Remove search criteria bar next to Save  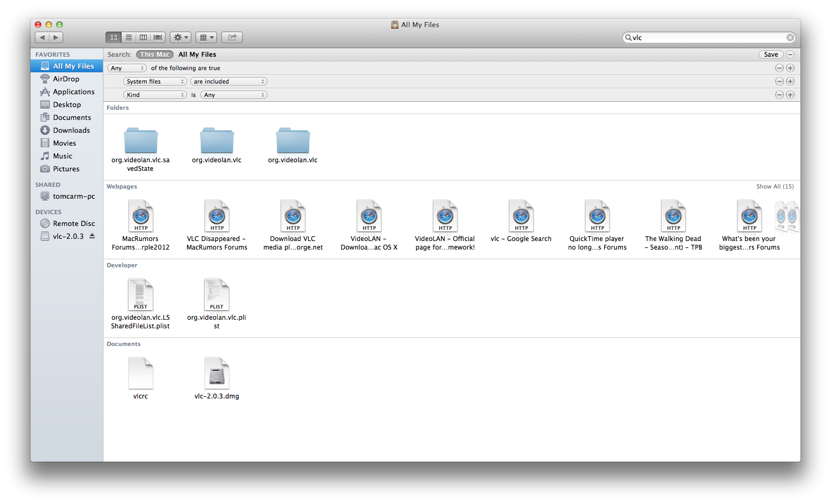[790, 55]
